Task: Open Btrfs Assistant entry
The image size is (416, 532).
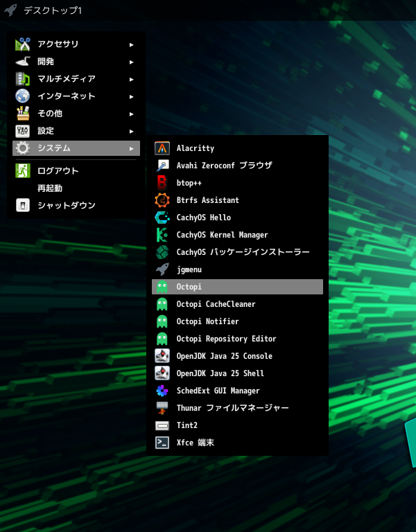Action: coord(237,200)
